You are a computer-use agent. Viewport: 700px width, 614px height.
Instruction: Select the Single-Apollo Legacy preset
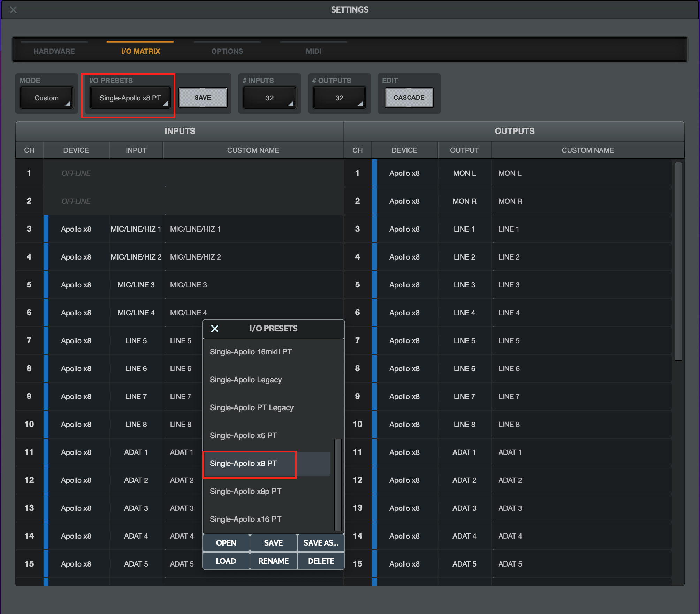click(246, 380)
